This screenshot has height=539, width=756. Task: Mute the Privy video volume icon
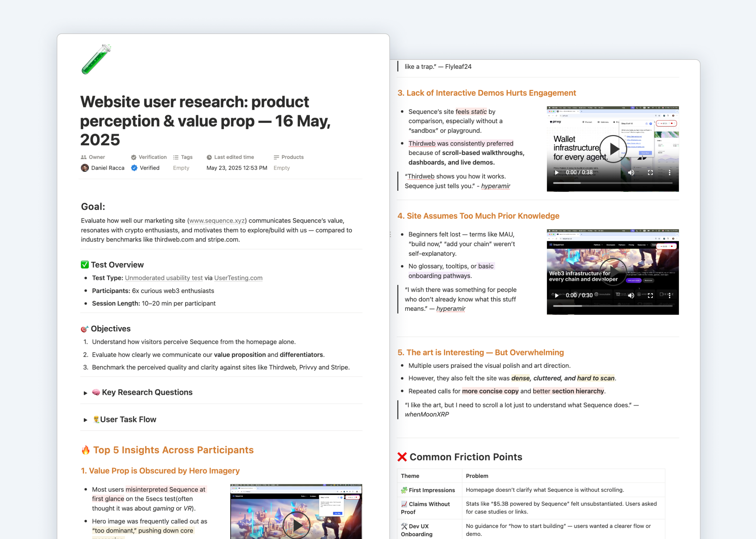(x=631, y=173)
